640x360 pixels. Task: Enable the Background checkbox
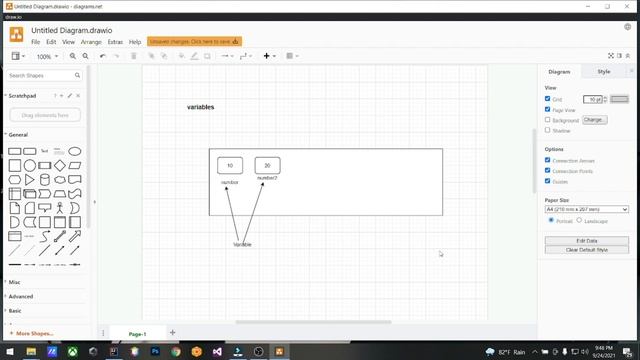coord(547,120)
